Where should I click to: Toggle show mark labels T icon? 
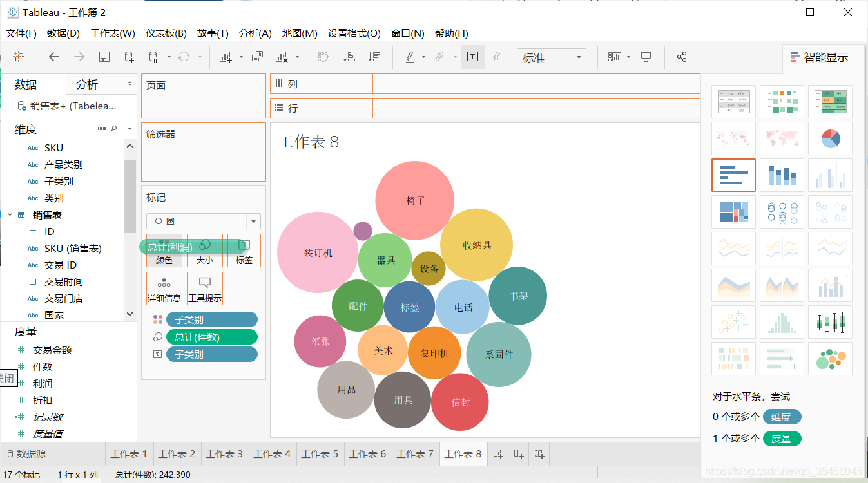[x=472, y=57]
